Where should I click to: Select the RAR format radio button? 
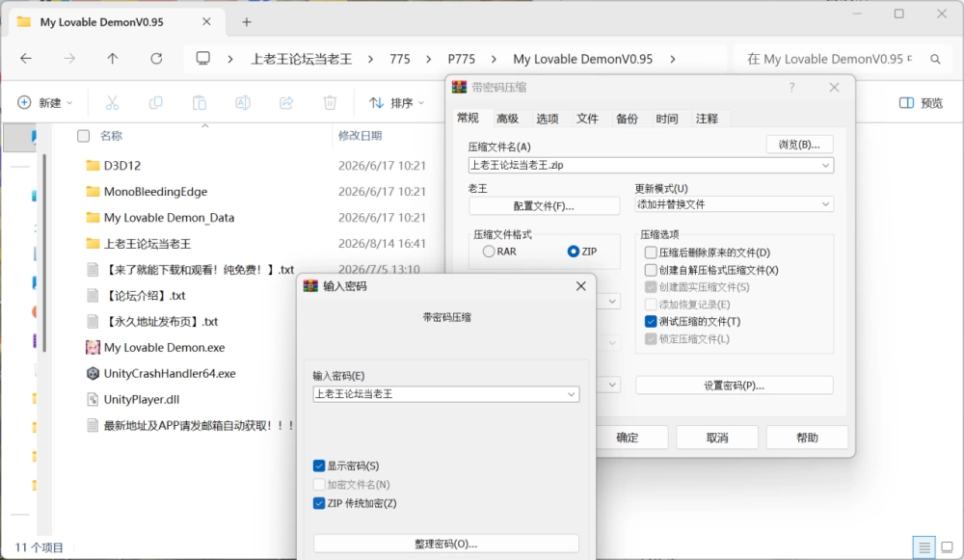[489, 252]
